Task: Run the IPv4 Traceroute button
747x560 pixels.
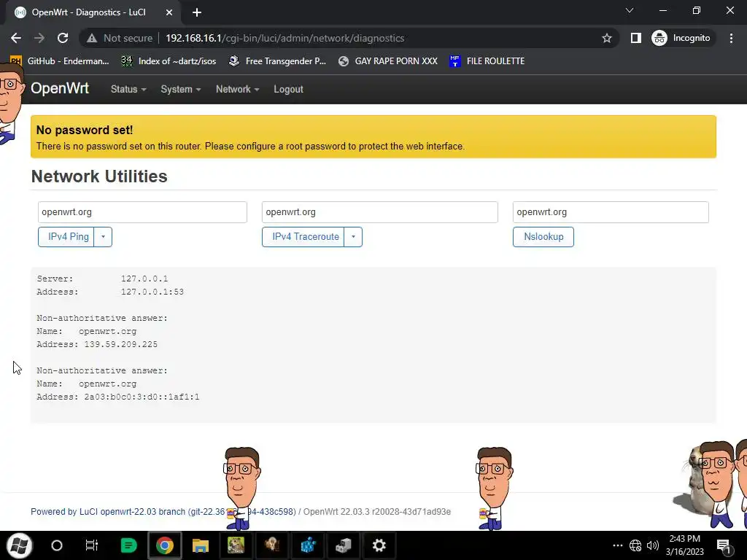Action: [x=303, y=237]
